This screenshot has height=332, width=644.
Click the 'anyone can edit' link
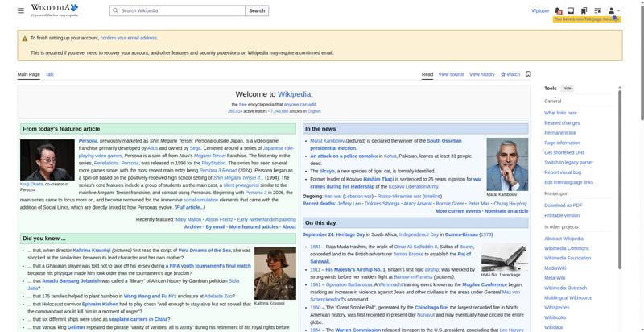[x=299, y=105]
